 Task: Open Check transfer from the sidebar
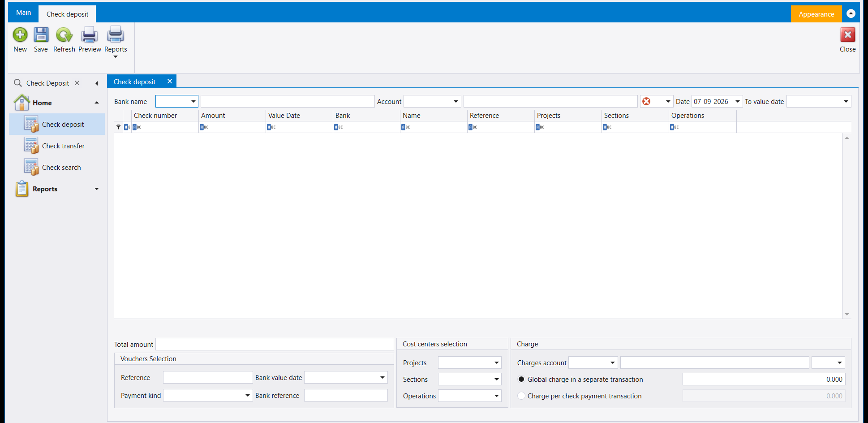tap(57, 146)
